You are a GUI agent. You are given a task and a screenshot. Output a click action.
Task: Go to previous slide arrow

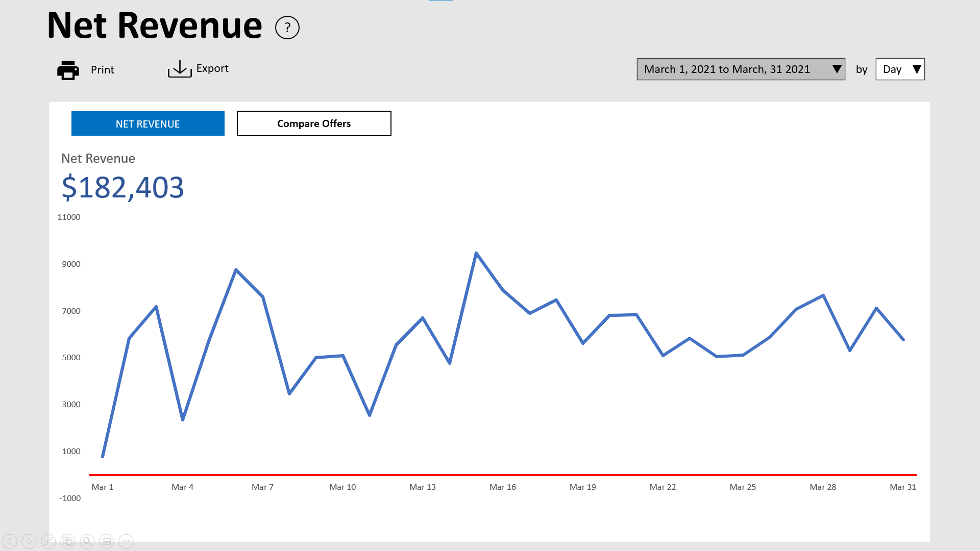(x=10, y=541)
